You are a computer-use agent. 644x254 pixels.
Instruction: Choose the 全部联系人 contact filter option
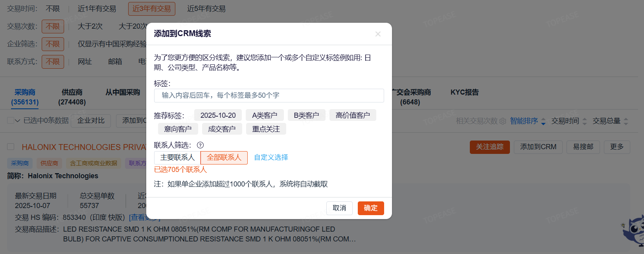[x=224, y=157]
